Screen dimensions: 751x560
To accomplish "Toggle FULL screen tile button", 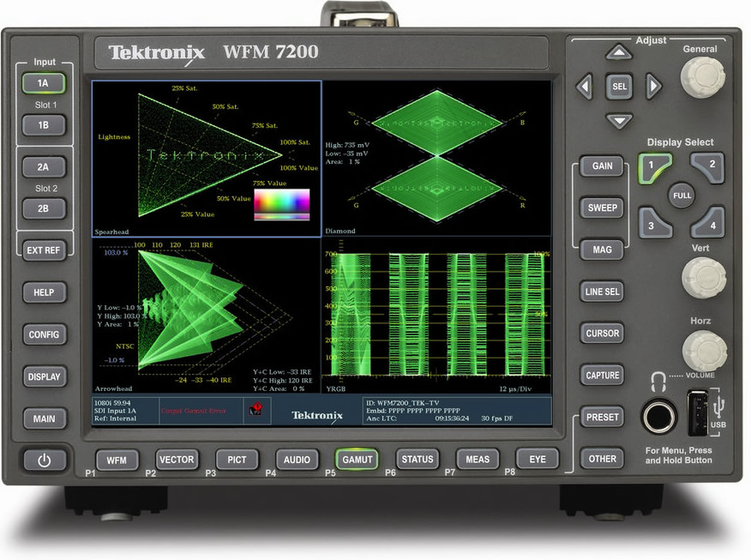I will (682, 196).
